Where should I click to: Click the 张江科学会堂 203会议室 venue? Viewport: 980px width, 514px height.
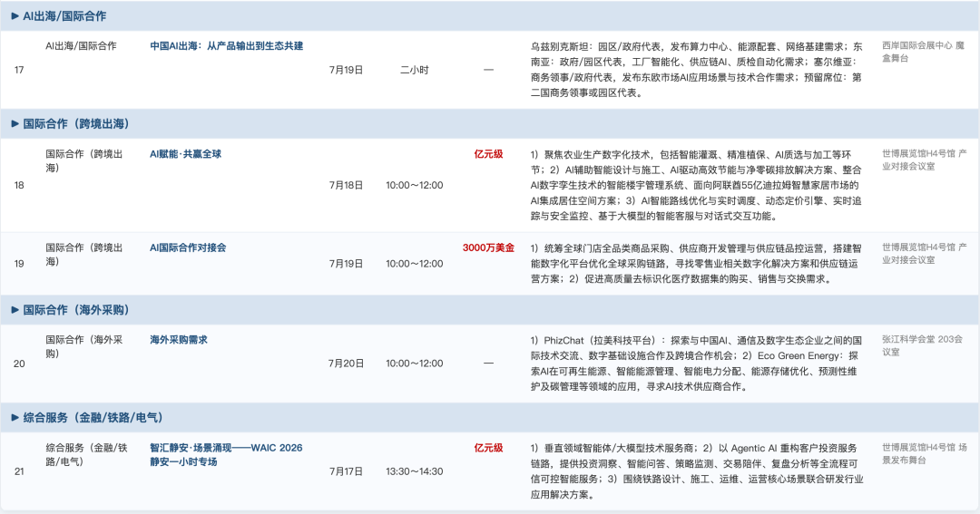tap(923, 345)
